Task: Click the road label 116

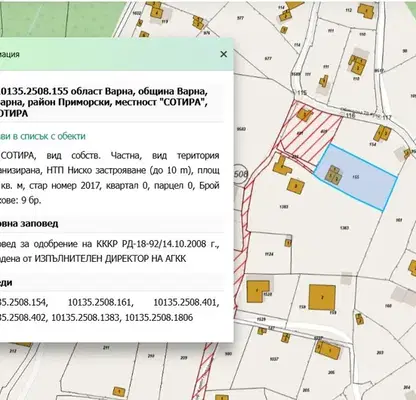Action: coord(350,115)
